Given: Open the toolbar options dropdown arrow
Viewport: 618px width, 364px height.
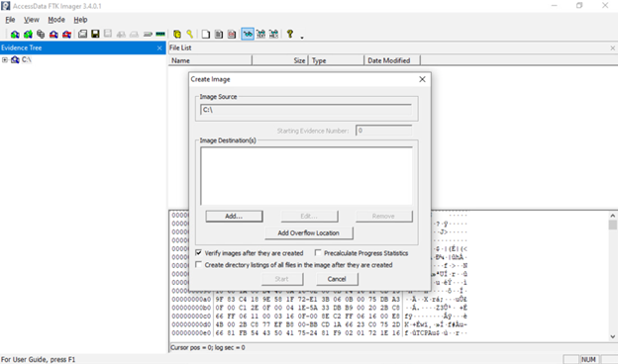Looking at the screenshot, I should (302, 38).
